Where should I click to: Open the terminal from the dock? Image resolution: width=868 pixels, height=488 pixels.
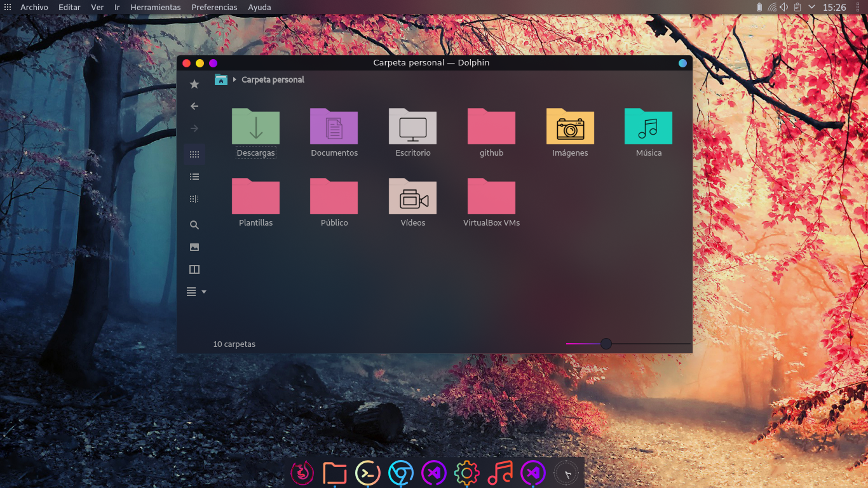pyautogui.click(x=368, y=473)
